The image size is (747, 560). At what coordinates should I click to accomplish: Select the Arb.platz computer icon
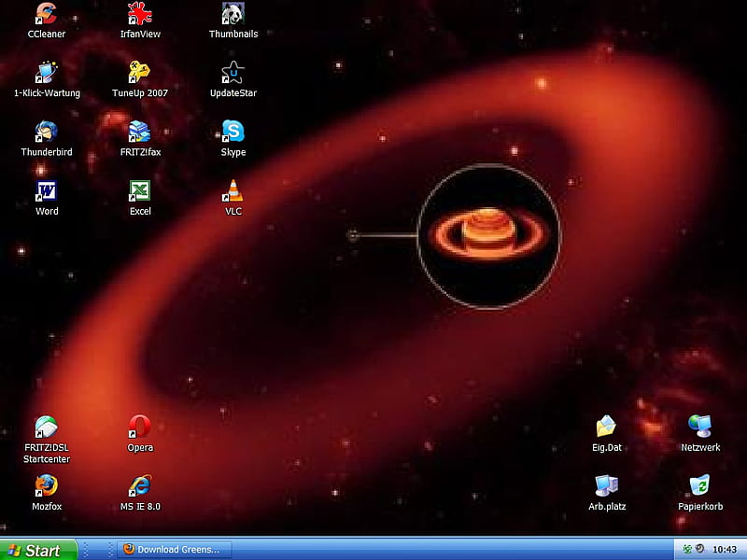point(606,485)
